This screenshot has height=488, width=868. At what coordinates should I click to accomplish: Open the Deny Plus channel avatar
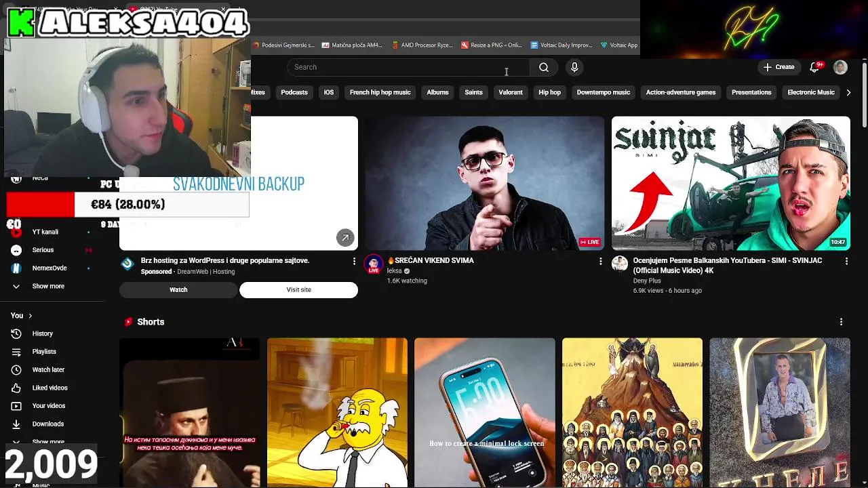click(x=619, y=264)
